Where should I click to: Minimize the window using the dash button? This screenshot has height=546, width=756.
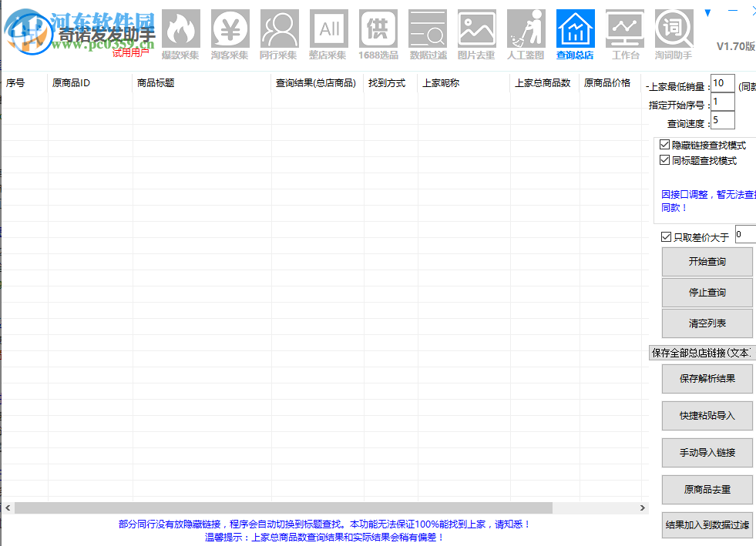(x=732, y=11)
